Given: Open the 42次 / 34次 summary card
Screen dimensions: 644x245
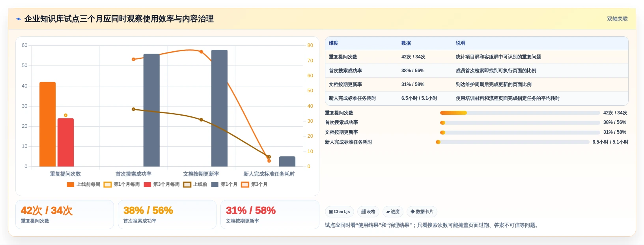Looking at the screenshot, I should (65, 215).
